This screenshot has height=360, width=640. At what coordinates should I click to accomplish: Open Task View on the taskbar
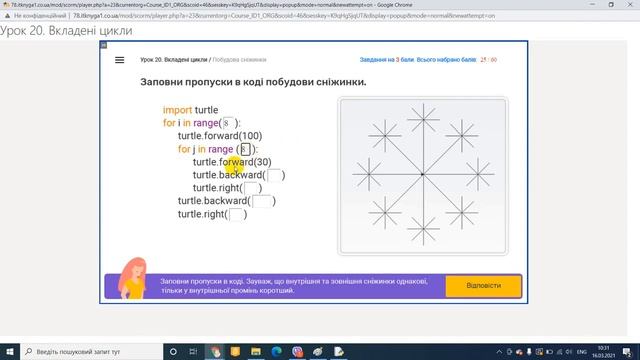coord(193,351)
